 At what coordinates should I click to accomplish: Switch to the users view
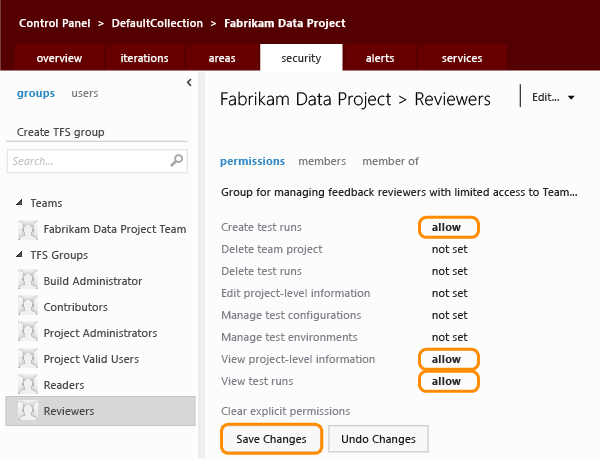click(85, 93)
